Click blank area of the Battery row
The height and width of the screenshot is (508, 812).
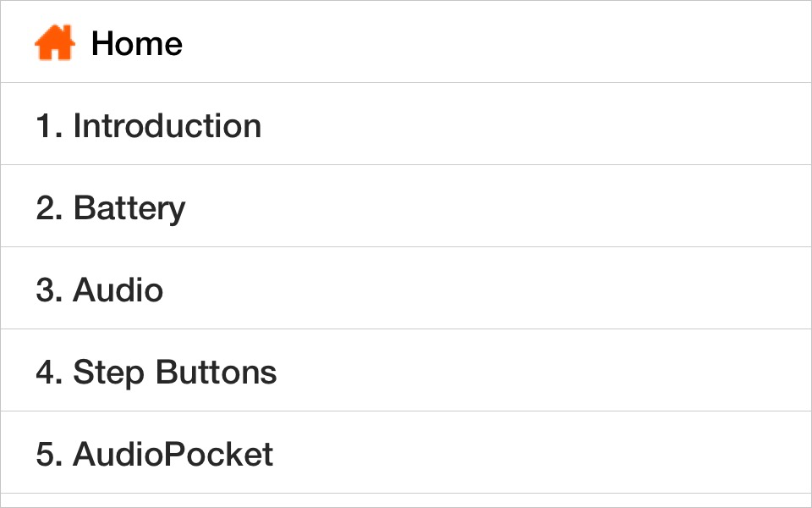click(507, 207)
